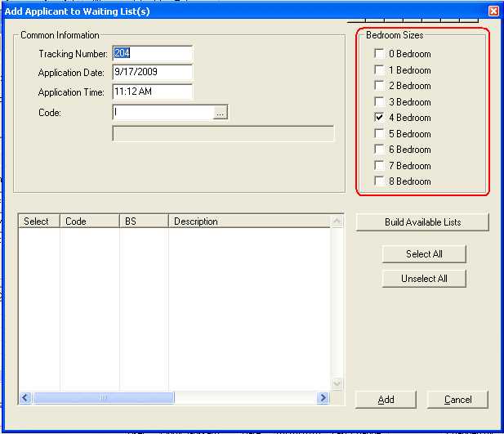Toggle the 5 Bedroom checkbox

(379, 134)
